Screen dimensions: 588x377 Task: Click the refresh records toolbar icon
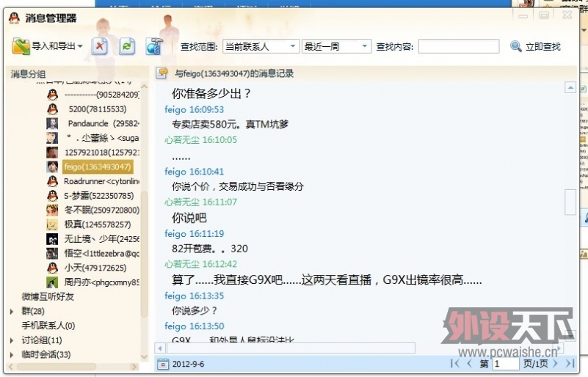coord(127,46)
